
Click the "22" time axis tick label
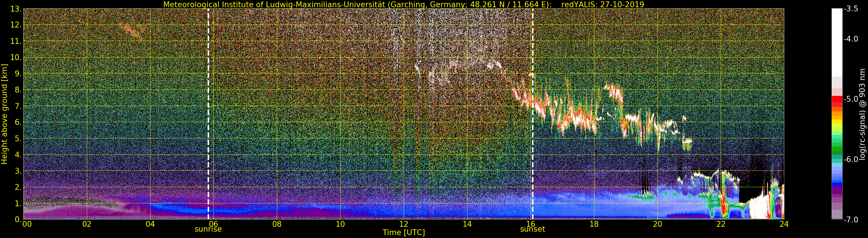click(x=720, y=224)
